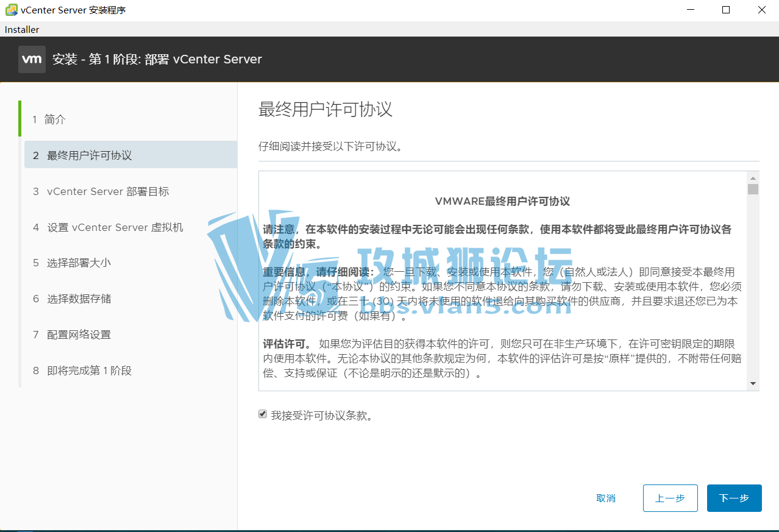Uncheck 我接受许可协议条款
This screenshot has width=779, height=532.
point(262,414)
